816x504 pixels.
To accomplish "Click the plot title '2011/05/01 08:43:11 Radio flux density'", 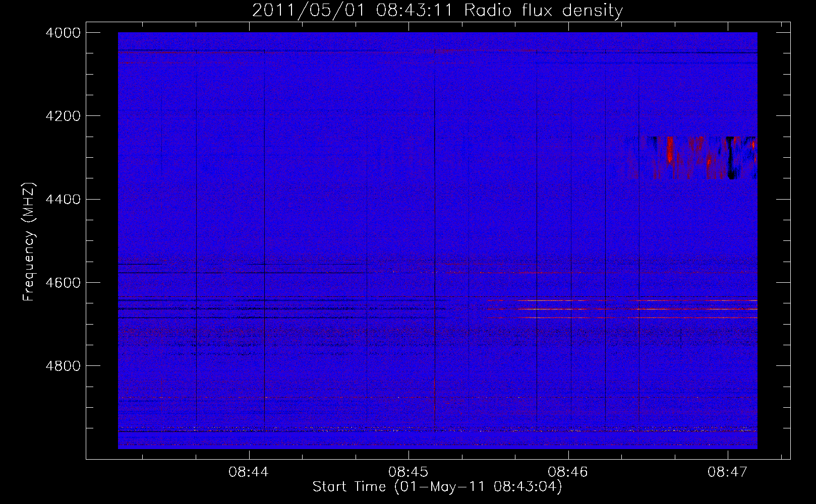I will pos(437,10).
